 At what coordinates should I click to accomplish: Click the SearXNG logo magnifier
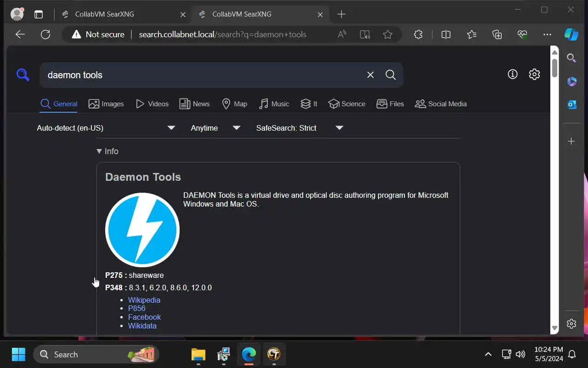click(23, 75)
